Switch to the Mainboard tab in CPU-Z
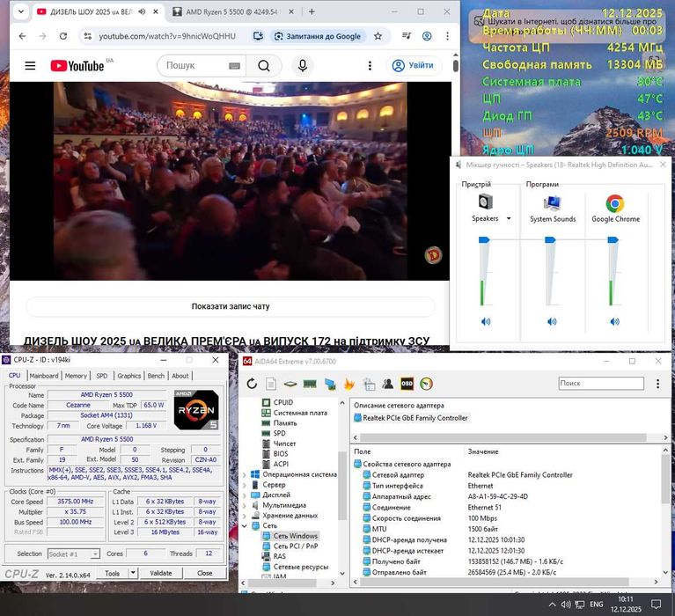Viewport: 675px width, 616px height. tap(44, 376)
